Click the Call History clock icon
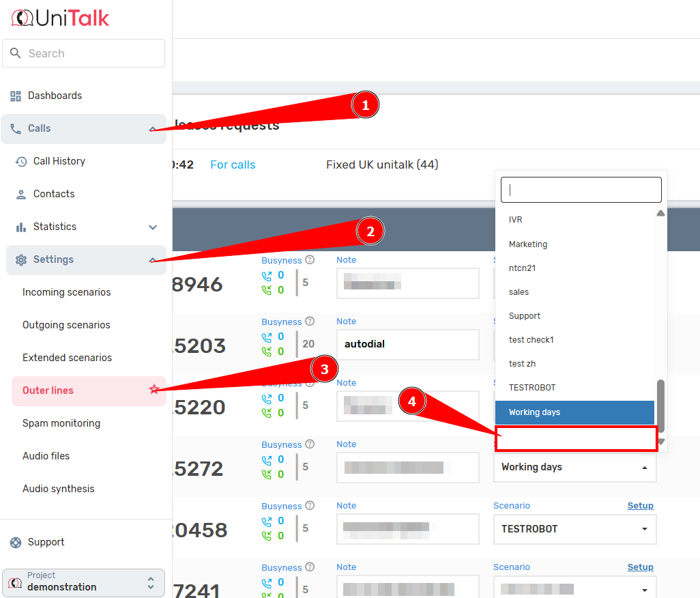The image size is (700, 598). click(21, 162)
